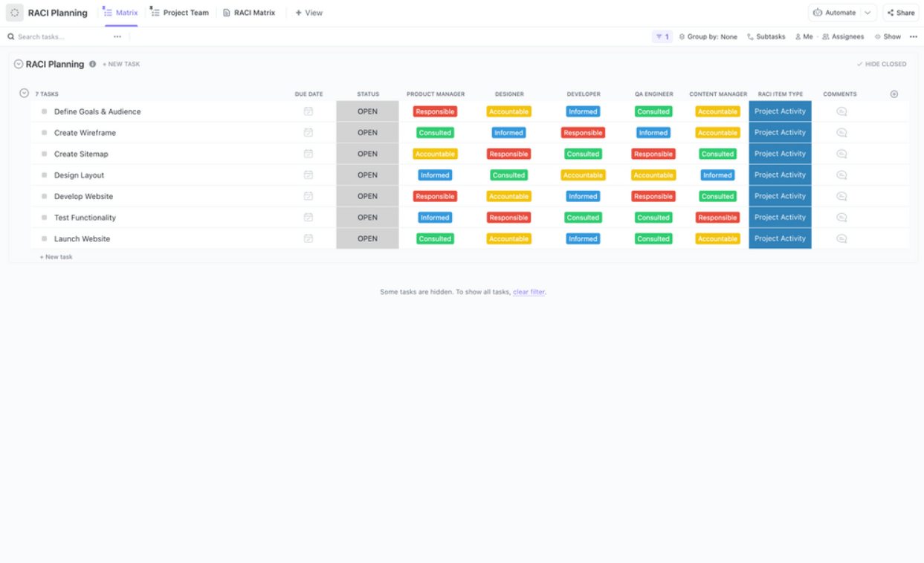Expand the Automate dropdown arrow
This screenshot has width=924, height=563.
(868, 13)
